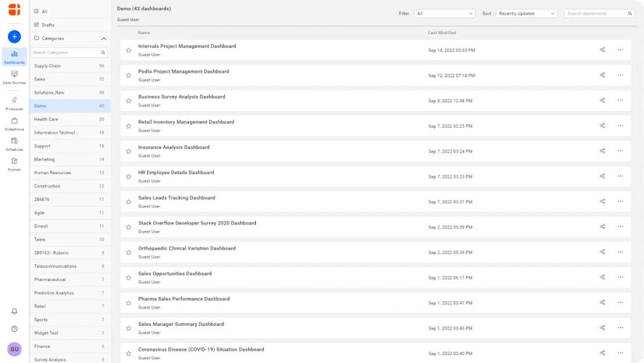Open the help question mark icon
The width and height of the screenshot is (644, 363).
(x=15, y=329)
